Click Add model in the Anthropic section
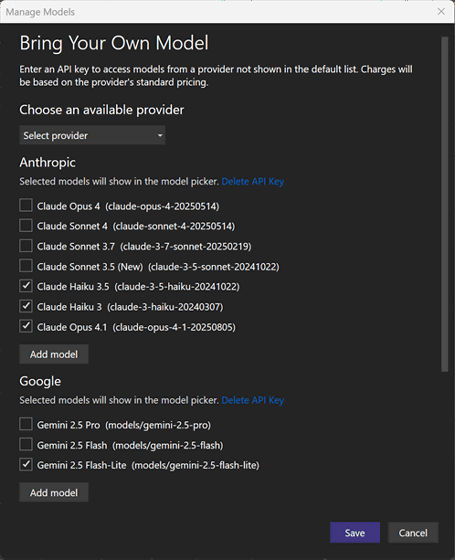 (54, 354)
